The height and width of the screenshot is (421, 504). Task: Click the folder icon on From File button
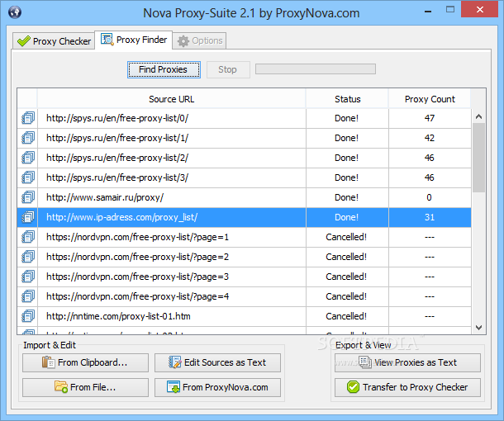click(x=61, y=386)
